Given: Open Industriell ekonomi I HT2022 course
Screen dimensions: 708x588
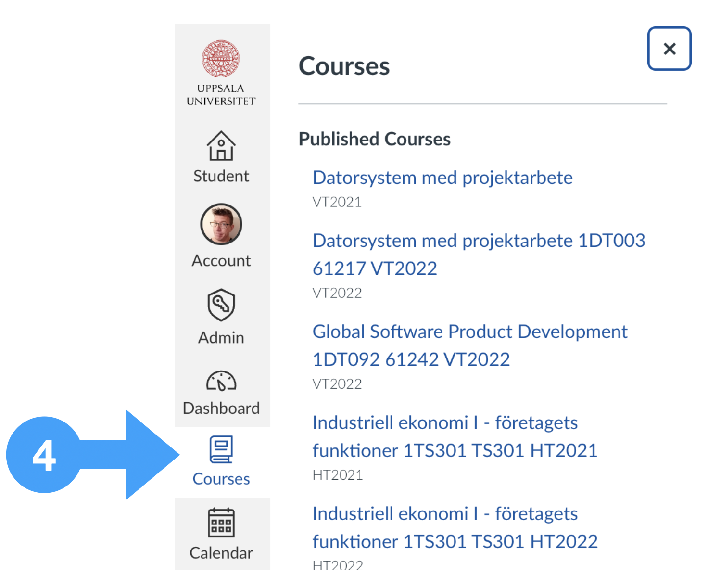Looking at the screenshot, I should [455, 527].
